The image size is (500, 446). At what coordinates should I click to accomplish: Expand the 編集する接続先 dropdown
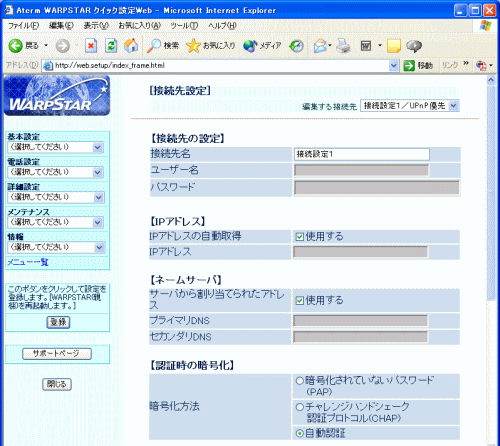pyautogui.click(x=410, y=106)
